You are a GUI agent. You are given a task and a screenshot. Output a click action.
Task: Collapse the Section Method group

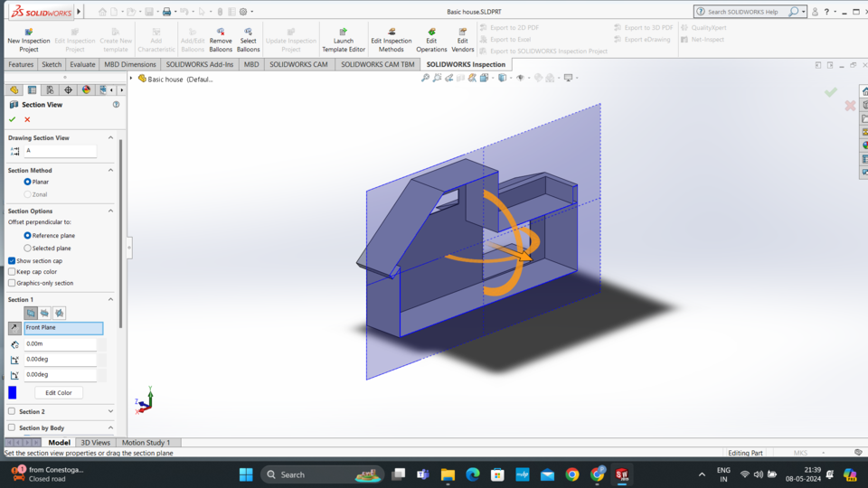(111, 170)
